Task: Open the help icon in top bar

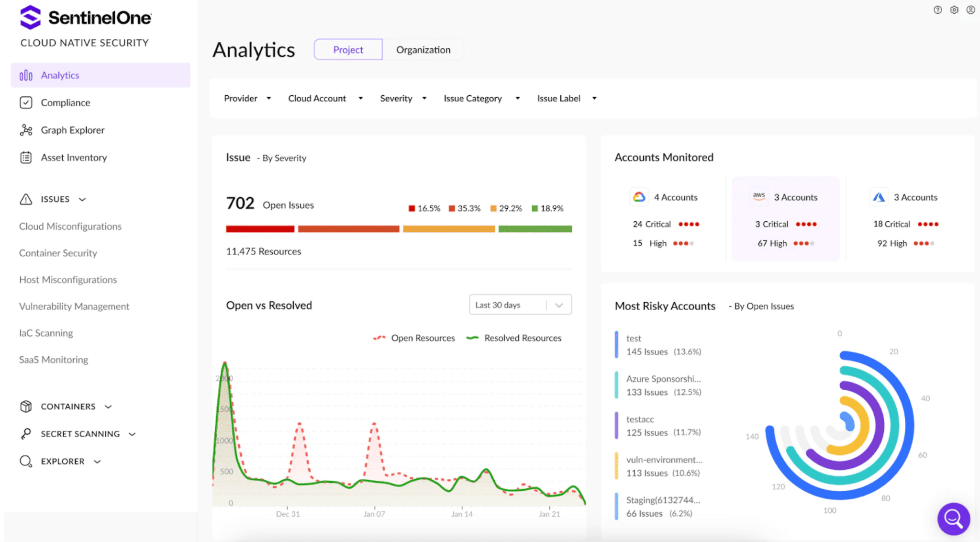Action: click(x=937, y=10)
